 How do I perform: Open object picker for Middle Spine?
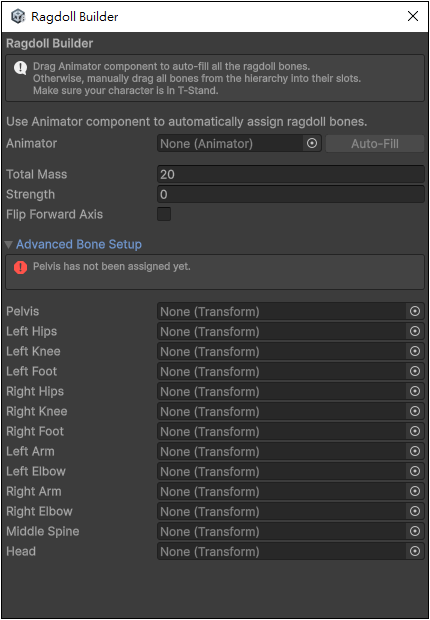(415, 531)
